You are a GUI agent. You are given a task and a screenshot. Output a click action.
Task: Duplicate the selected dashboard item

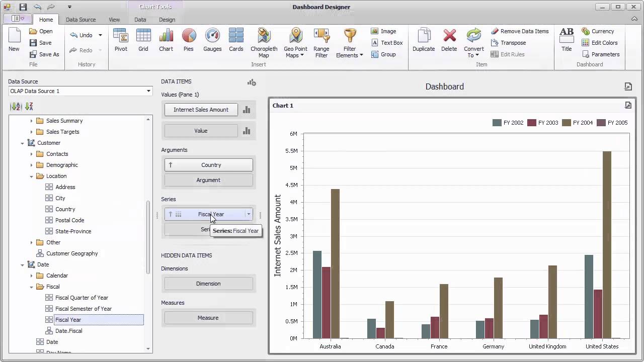click(424, 40)
